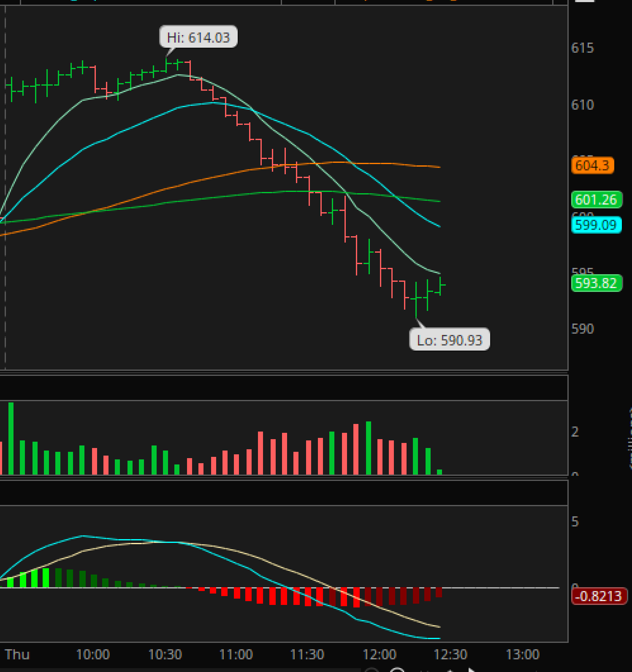The image size is (632, 672).
Task: Click the 615 price axis label
Action: click(583, 48)
